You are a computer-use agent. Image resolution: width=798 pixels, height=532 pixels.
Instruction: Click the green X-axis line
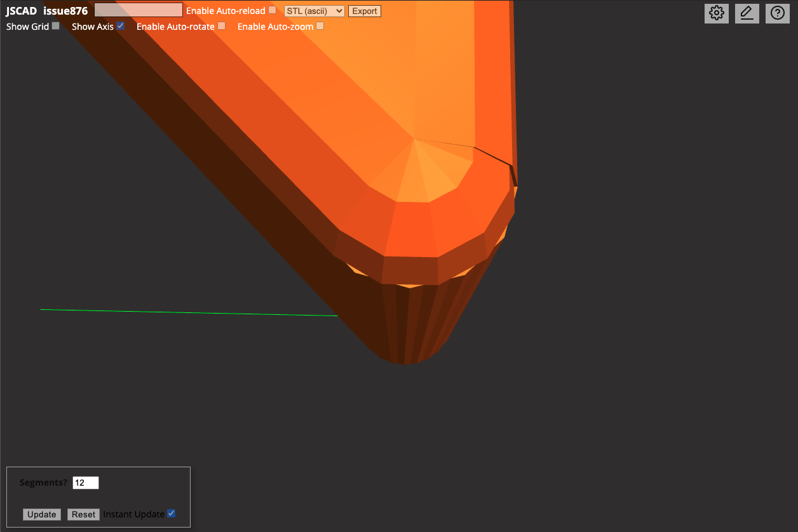tap(191, 310)
